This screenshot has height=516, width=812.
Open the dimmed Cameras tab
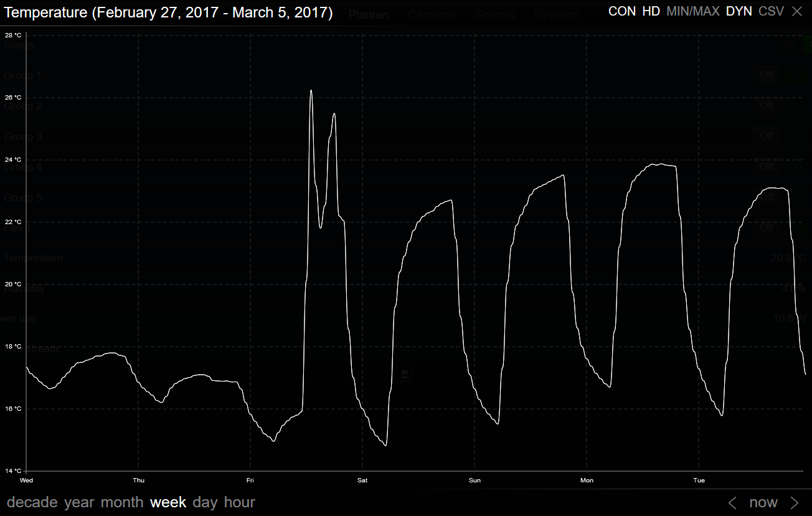pos(433,15)
